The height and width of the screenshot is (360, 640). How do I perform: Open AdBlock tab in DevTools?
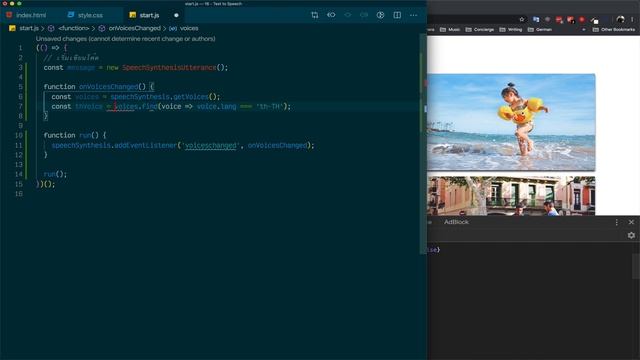coord(456,222)
